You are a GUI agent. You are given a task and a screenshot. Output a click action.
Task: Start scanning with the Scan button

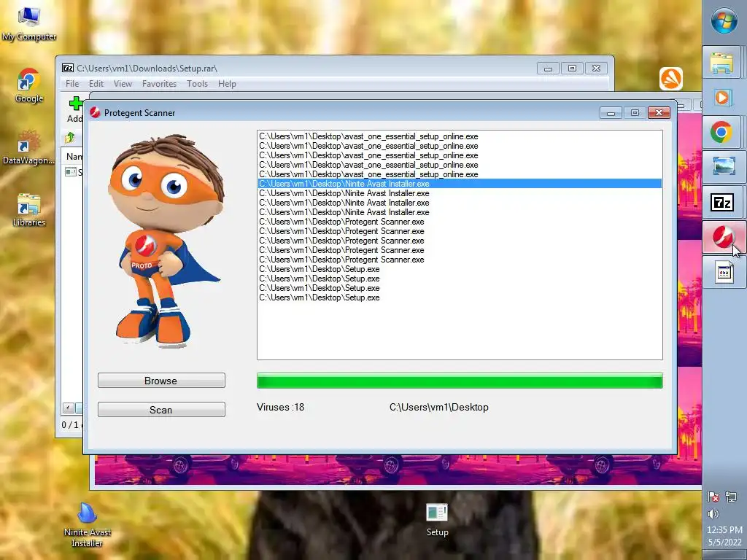161,410
